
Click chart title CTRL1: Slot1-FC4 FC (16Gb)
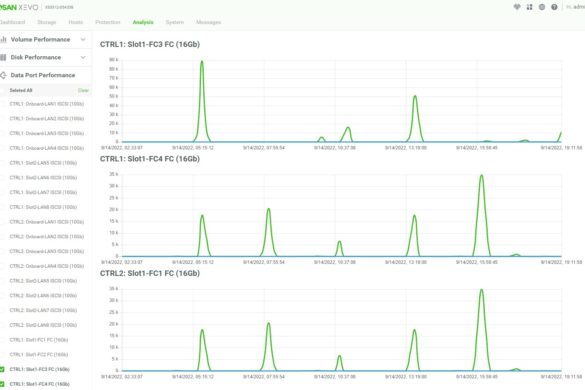click(x=150, y=159)
